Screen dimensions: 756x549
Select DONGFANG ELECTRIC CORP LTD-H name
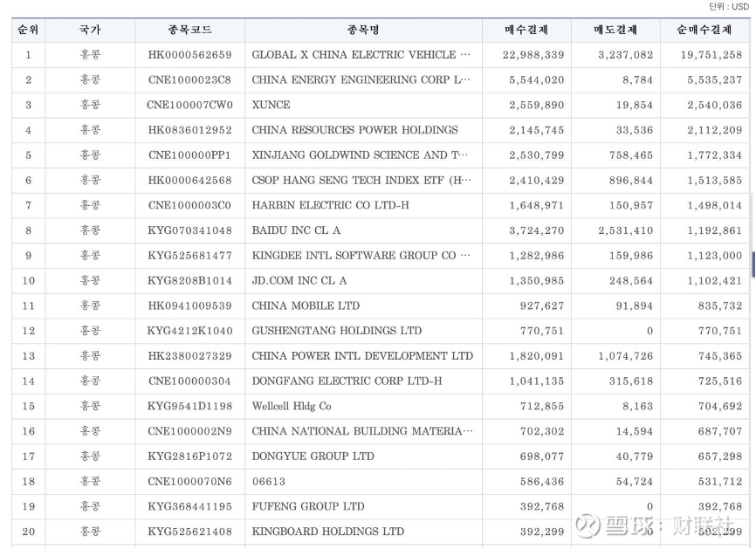[347, 381]
